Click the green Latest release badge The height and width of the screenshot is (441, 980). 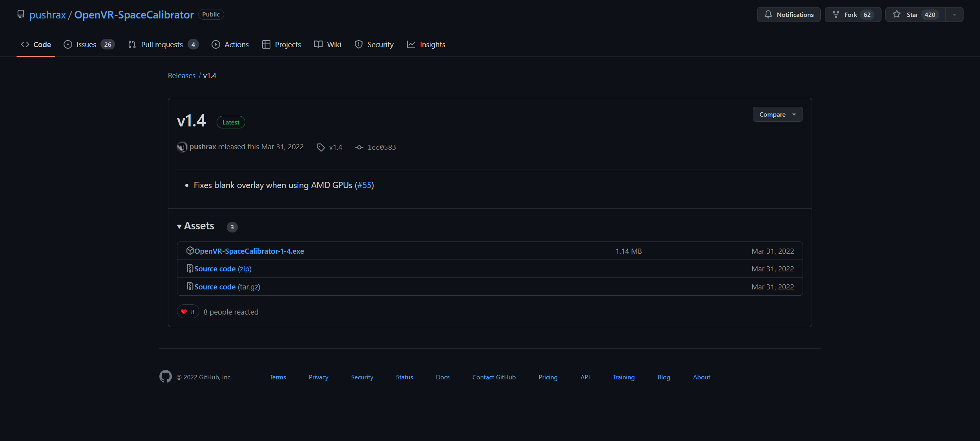click(231, 122)
